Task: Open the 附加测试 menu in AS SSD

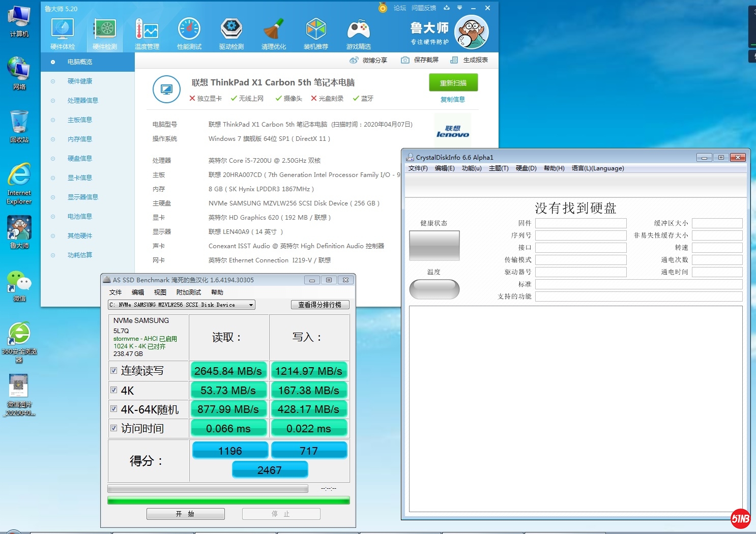Action: coord(188,292)
